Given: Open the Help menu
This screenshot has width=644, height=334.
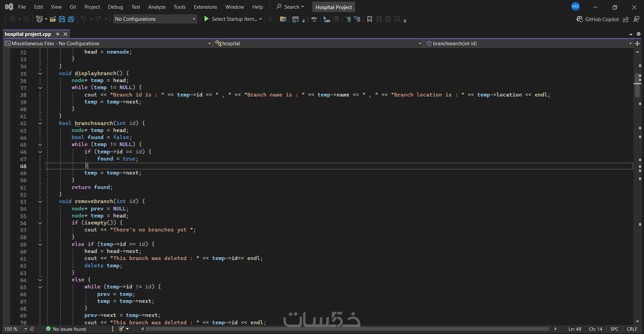Looking at the screenshot, I should click(258, 7).
